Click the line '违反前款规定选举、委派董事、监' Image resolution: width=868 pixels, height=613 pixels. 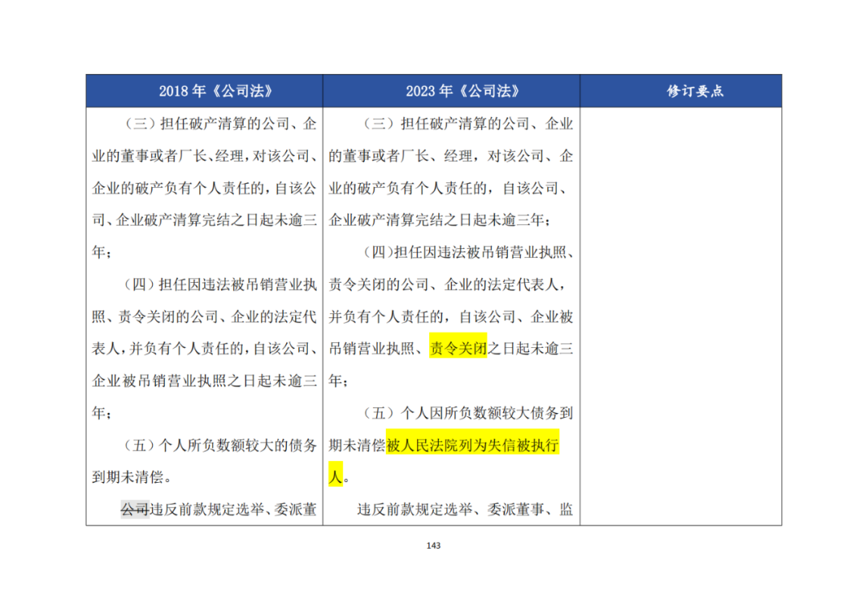point(465,509)
